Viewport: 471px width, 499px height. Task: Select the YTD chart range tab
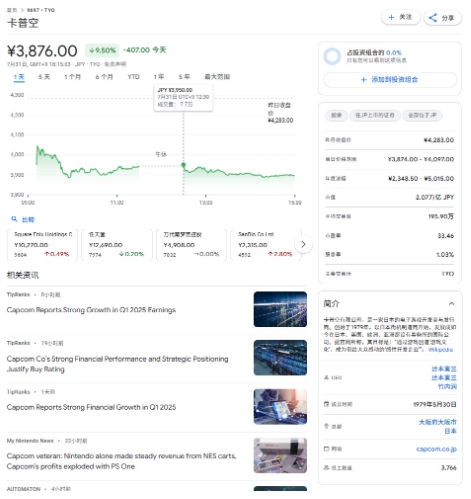coord(133,77)
